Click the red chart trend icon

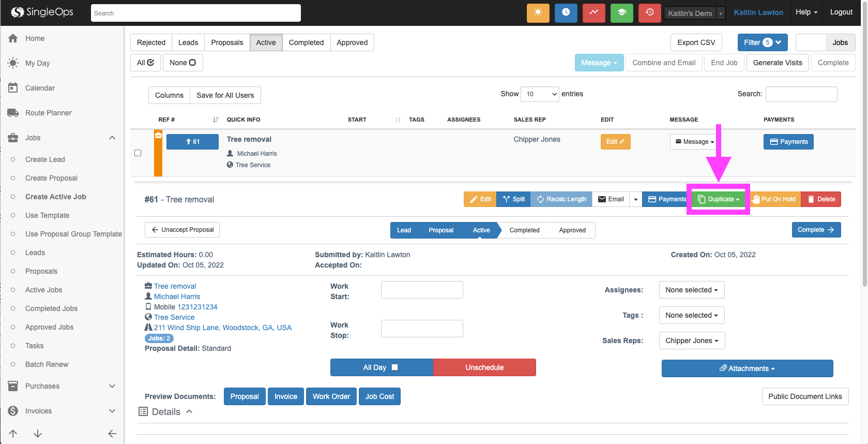point(593,12)
